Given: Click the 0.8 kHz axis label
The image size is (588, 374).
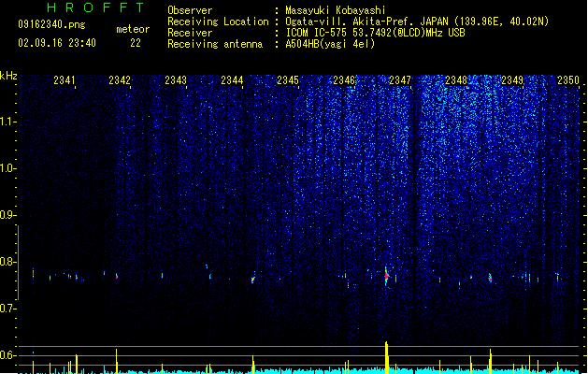Looking at the screenshot, I should (x=7, y=262).
